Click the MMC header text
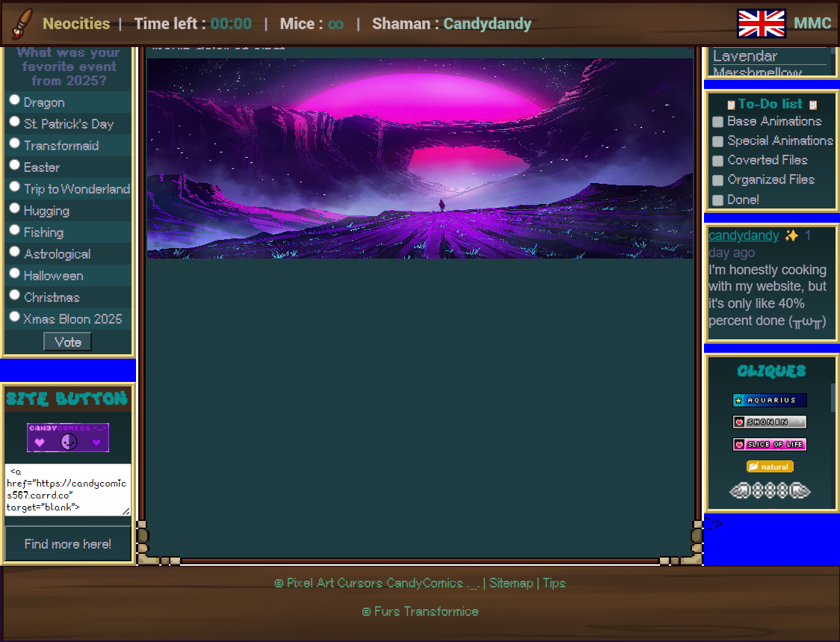840x642 pixels. pyautogui.click(x=812, y=23)
